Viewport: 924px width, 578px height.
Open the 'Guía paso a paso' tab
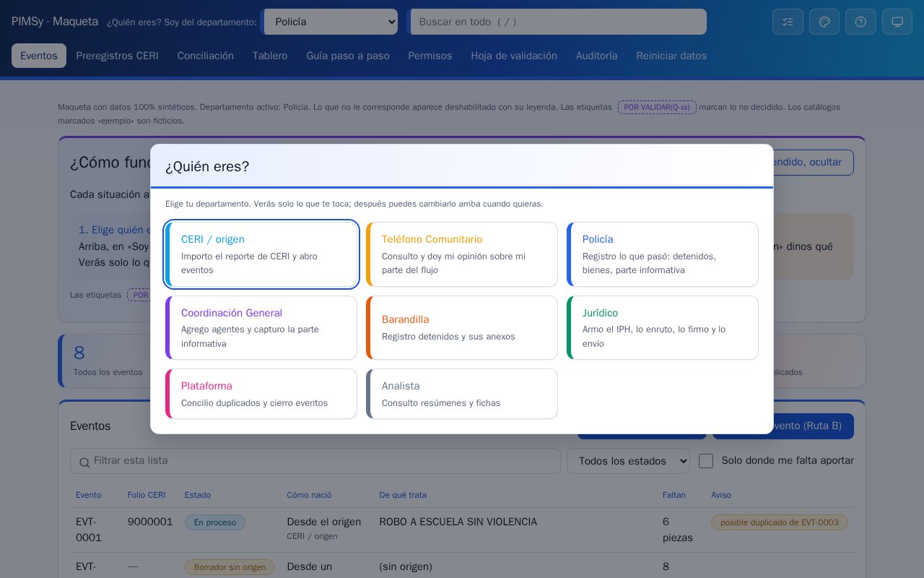point(348,56)
